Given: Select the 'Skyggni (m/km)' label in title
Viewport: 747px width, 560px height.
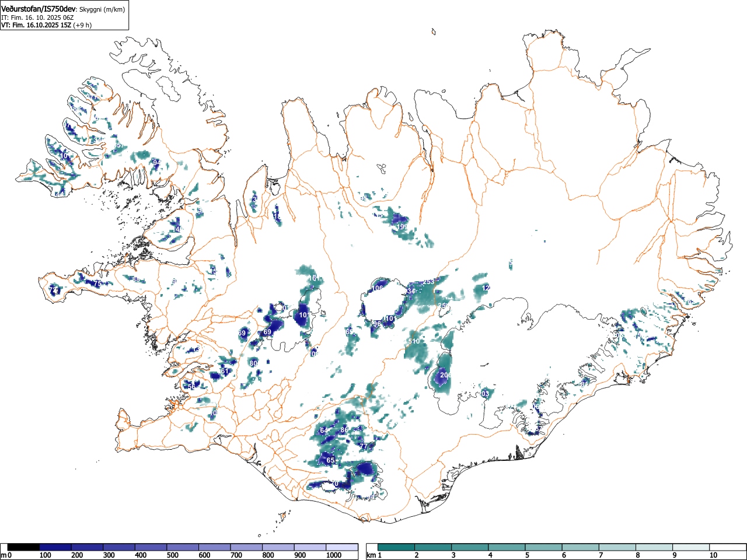Looking at the screenshot, I should coord(102,9).
